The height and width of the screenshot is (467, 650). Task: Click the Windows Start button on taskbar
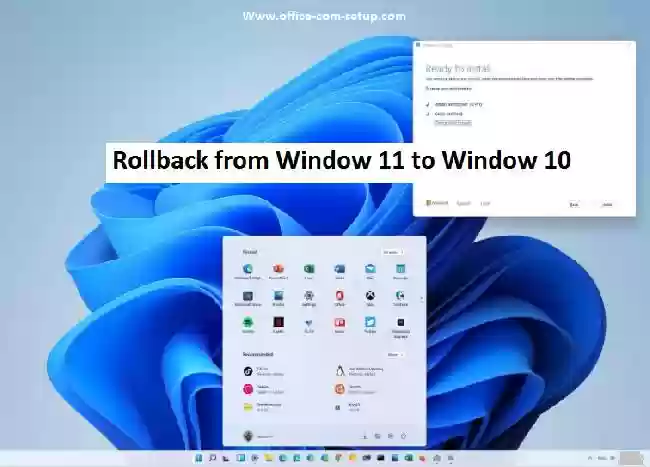(x=199, y=458)
